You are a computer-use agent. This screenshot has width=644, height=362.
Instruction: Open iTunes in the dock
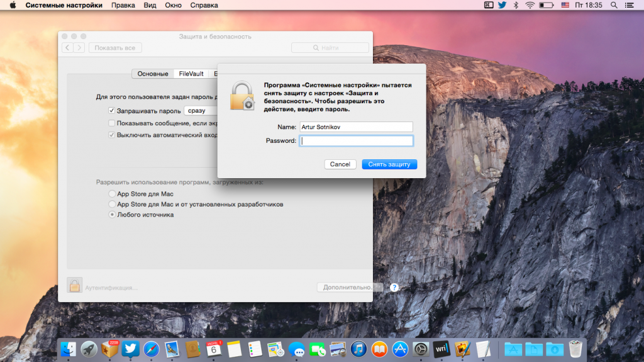pyautogui.click(x=359, y=349)
